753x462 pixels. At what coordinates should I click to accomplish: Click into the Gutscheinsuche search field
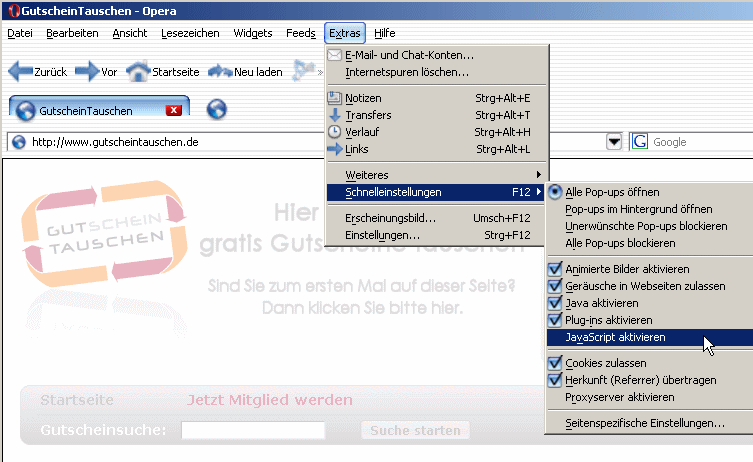point(253,430)
